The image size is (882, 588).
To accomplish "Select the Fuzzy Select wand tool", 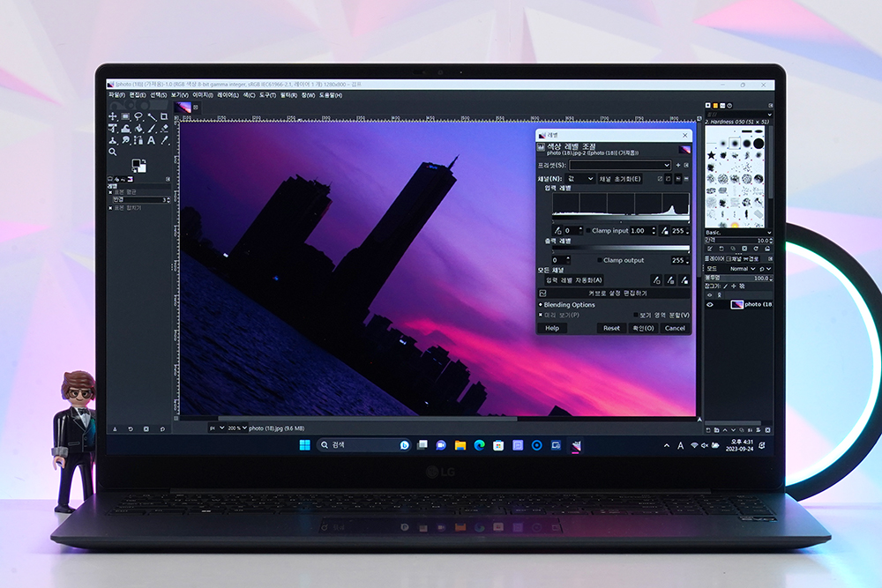I will click(x=152, y=116).
